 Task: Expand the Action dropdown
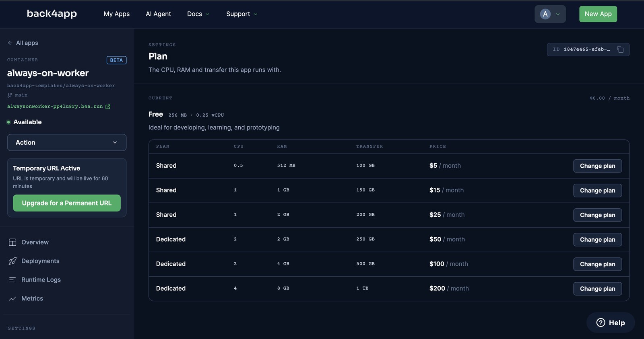click(x=67, y=142)
